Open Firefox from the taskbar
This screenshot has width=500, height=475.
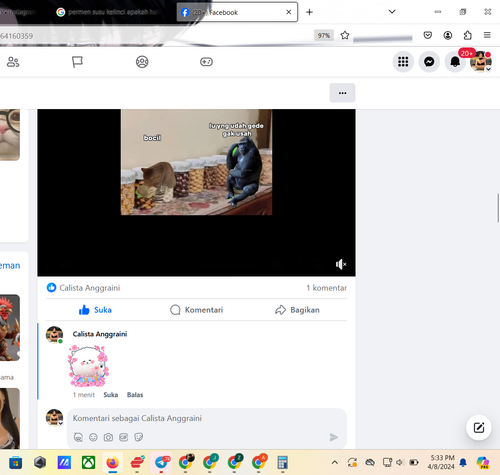coord(113,463)
